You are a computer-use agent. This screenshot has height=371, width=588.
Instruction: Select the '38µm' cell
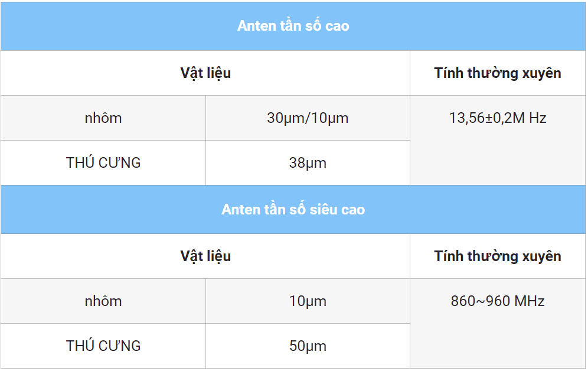coord(308,163)
